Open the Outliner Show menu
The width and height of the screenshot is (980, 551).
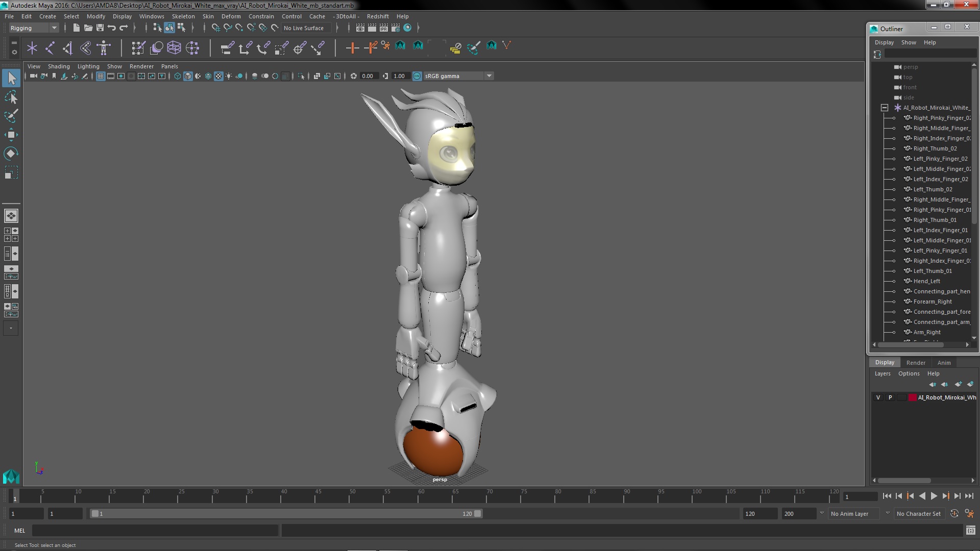(x=909, y=42)
